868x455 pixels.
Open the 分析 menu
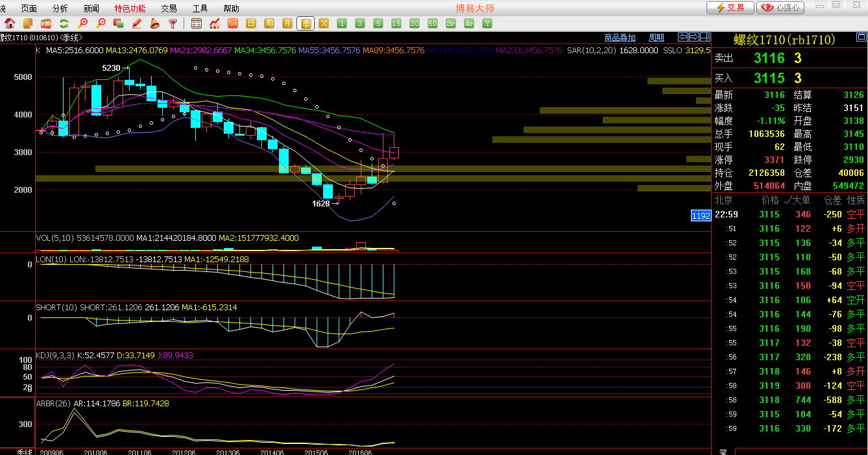point(60,8)
